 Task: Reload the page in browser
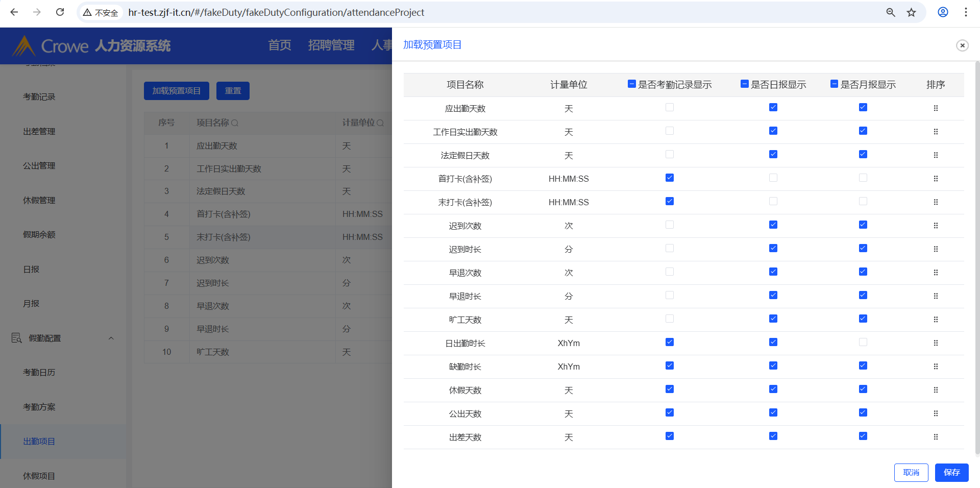(x=60, y=12)
